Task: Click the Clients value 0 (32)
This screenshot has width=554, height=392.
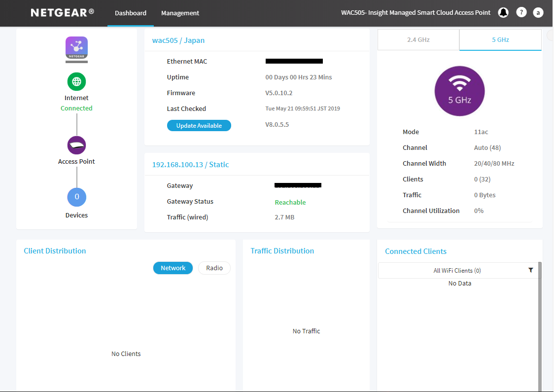Action: click(482, 179)
